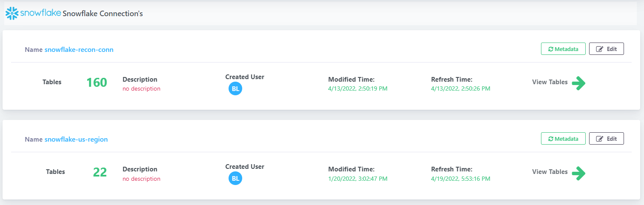Image resolution: width=644 pixels, height=205 pixels.
Task: Click the modified time 1/20/2022, 3:02:47 PM
Action: 358,179
